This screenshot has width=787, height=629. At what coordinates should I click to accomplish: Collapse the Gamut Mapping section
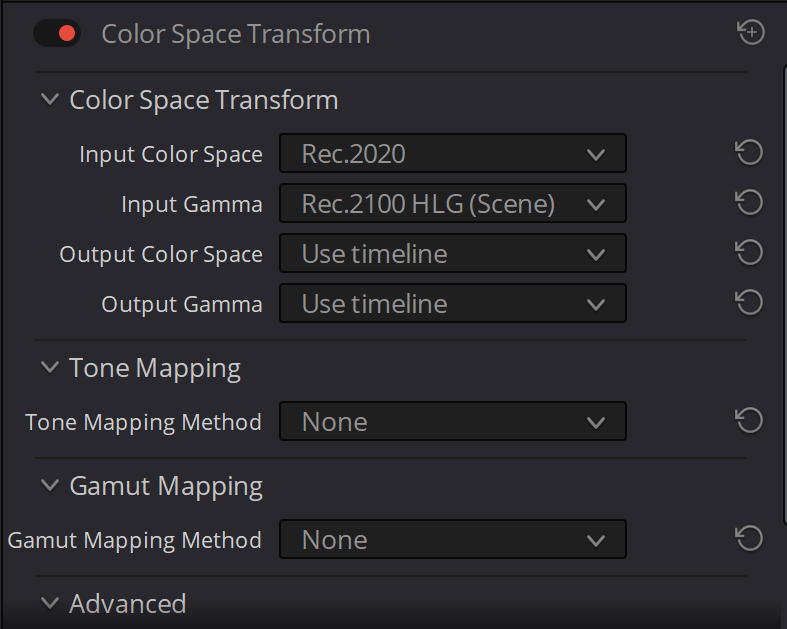click(50, 485)
